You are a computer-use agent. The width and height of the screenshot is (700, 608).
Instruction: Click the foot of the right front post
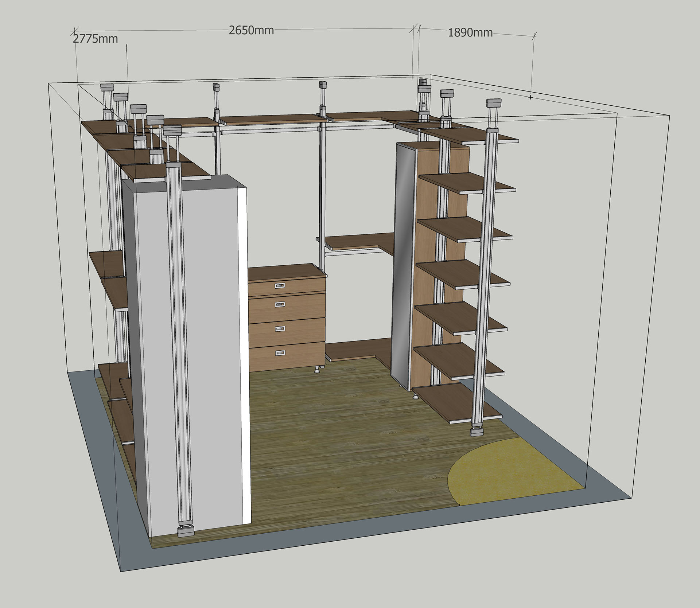pos(477,432)
